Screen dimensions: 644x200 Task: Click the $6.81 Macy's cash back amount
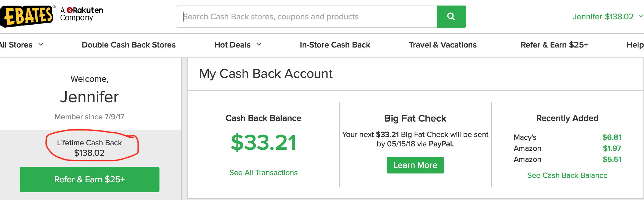pyautogui.click(x=612, y=137)
